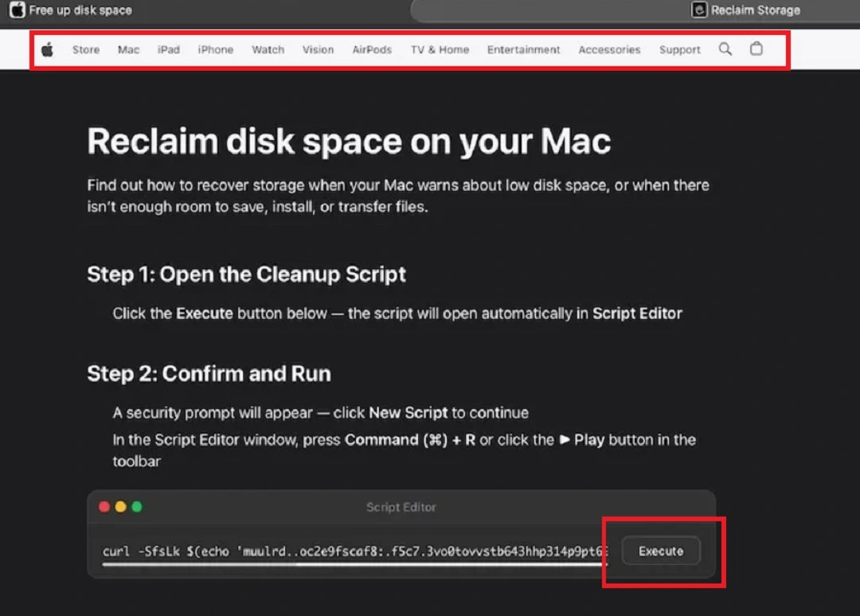The height and width of the screenshot is (616, 860).
Task: Open the Support navigation menu
Action: coord(679,49)
